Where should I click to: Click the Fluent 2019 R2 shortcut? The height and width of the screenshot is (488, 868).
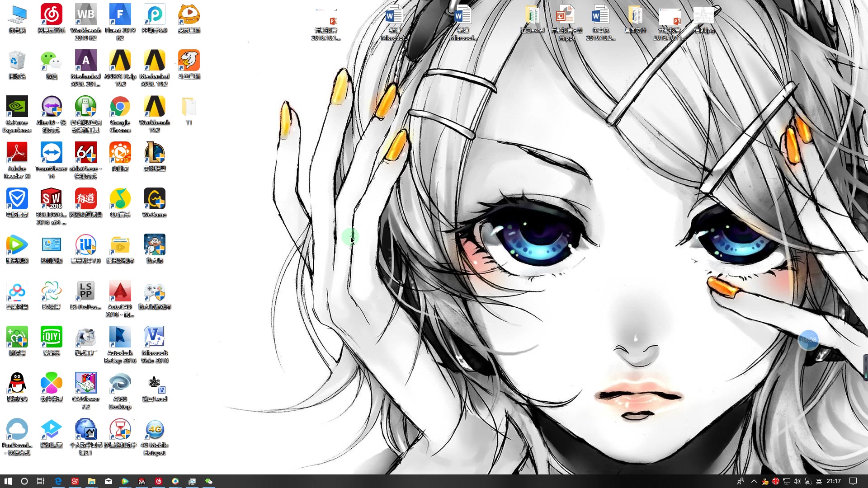(120, 15)
